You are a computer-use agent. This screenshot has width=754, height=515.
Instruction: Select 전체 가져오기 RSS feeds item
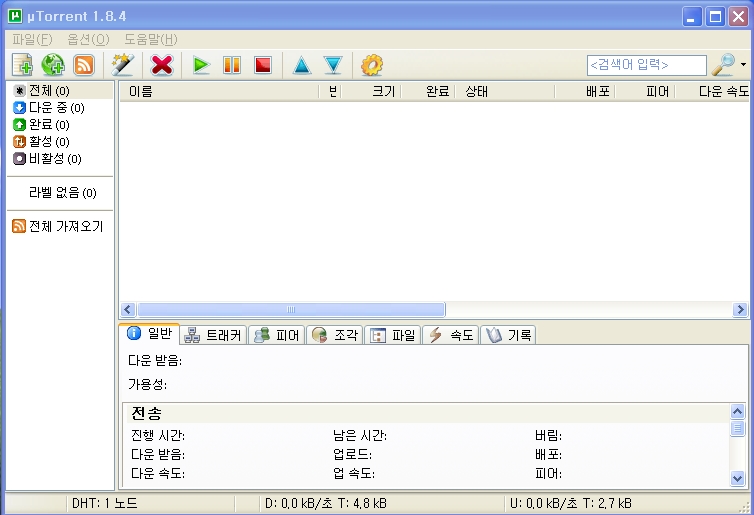tap(58, 226)
